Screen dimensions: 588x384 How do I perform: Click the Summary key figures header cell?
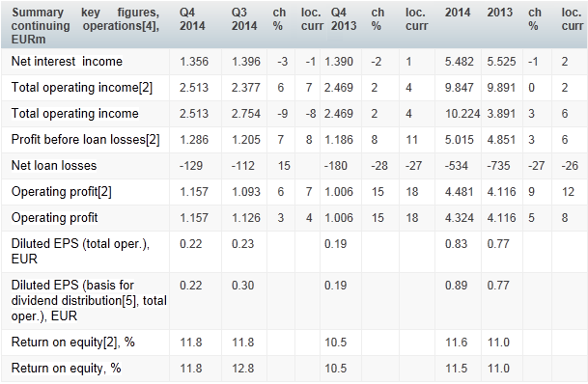click(85, 25)
